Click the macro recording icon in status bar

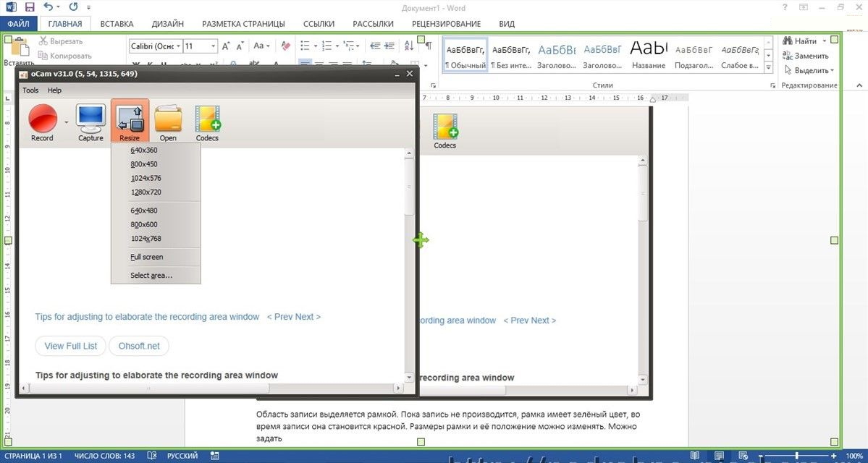click(x=214, y=456)
